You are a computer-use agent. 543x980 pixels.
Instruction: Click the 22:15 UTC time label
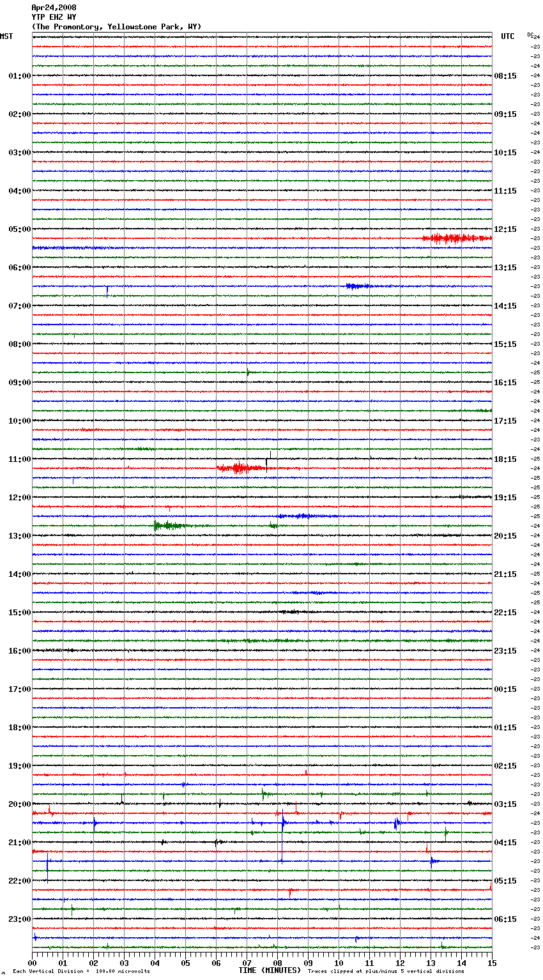[x=505, y=613]
